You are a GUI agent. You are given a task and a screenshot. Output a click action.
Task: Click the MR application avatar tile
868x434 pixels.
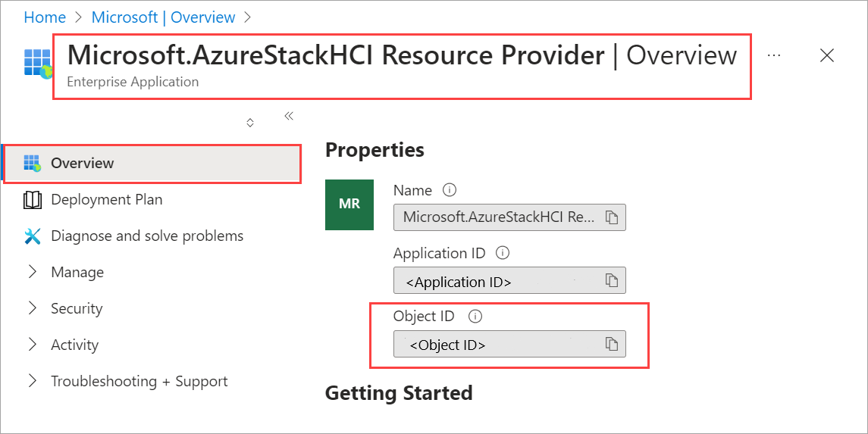point(349,205)
